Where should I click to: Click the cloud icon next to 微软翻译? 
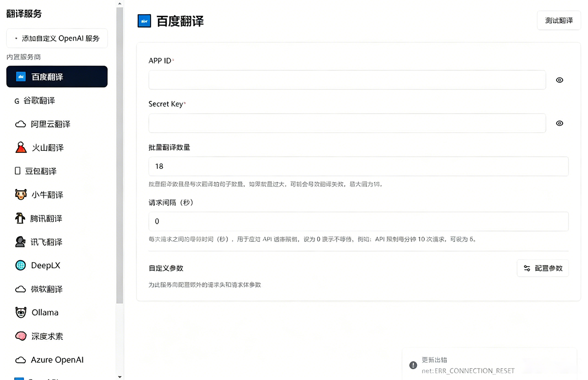[x=21, y=289]
